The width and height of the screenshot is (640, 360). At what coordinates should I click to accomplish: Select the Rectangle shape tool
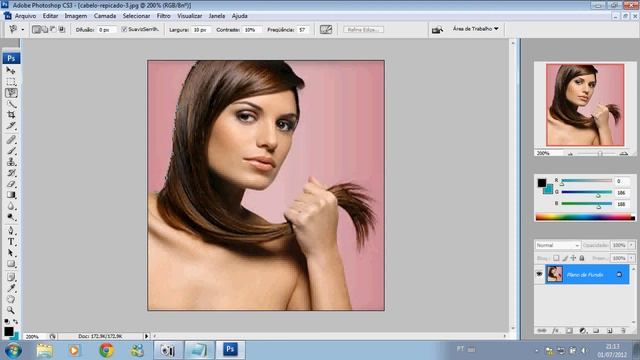pos(11,264)
